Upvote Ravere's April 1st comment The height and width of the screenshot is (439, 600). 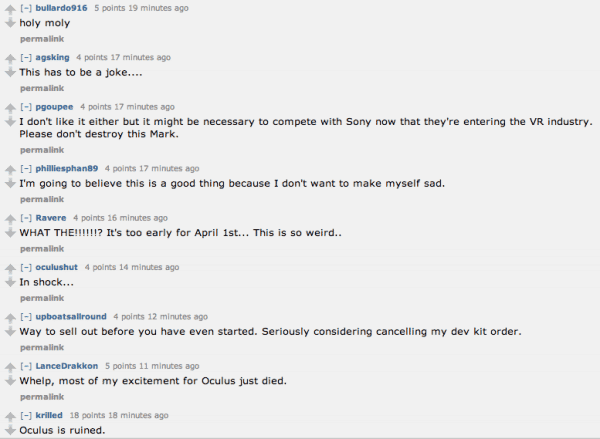click(x=9, y=218)
